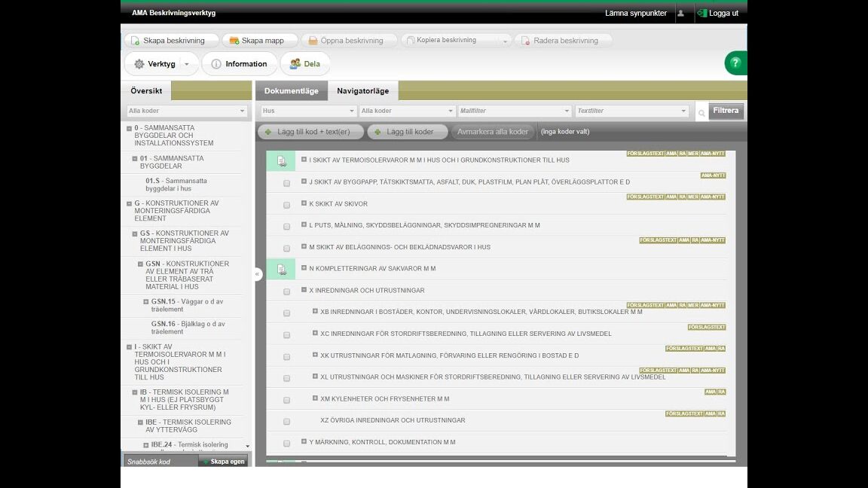Select tree item GSN.16 Bjälklag
The image size is (868, 488).
tap(188, 328)
